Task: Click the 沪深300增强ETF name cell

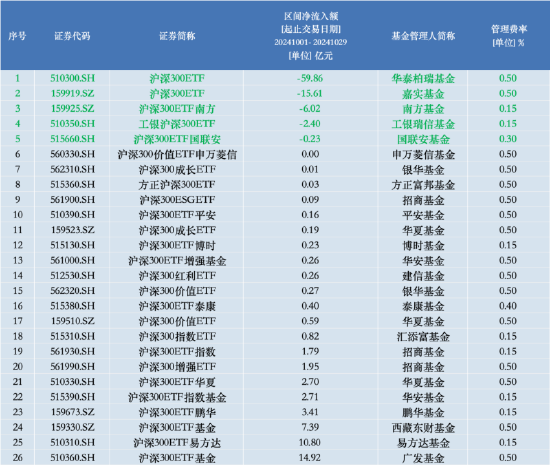Action: (177, 367)
